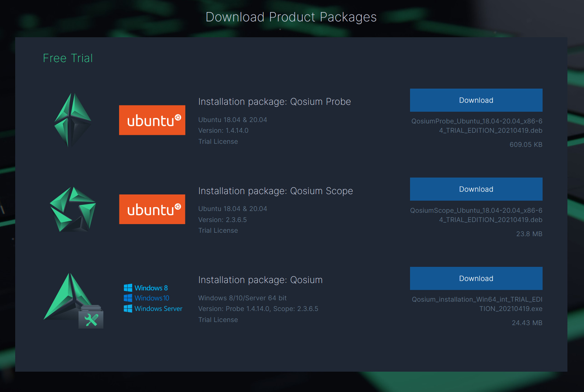584x392 pixels.
Task: Click the 'Installation package: Qosium' title
Action: tap(260, 280)
